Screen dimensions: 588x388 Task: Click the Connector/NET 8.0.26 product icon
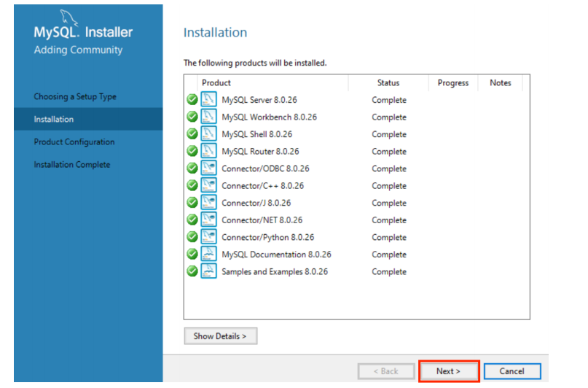point(208,220)
